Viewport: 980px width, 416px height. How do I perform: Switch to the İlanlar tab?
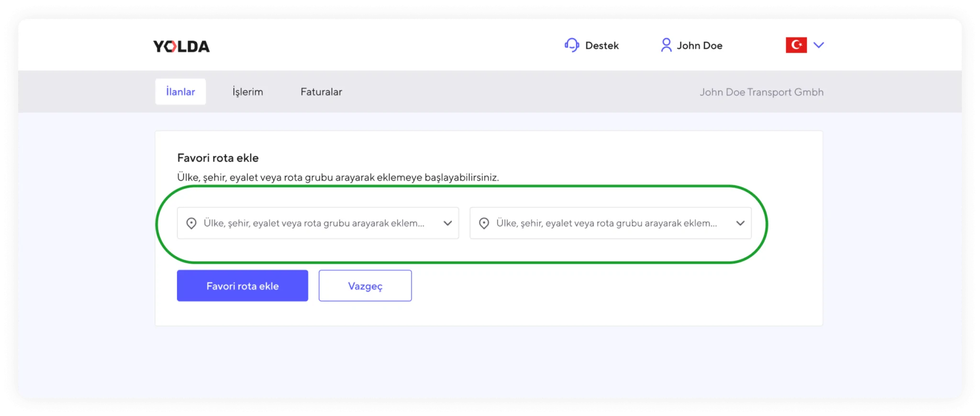[x=180, y=92]
